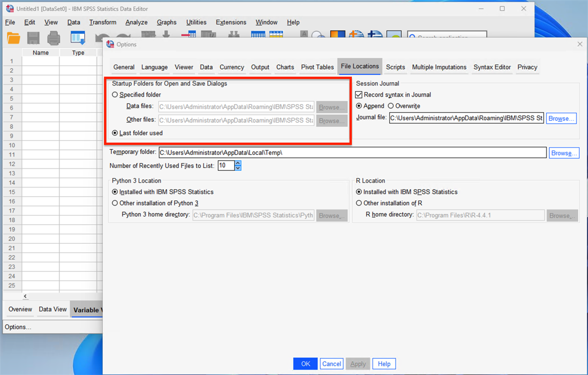This screenshot has height=375, width=588.
Task: Switch to the Pivot Tables tab
Action: point(318,67)
